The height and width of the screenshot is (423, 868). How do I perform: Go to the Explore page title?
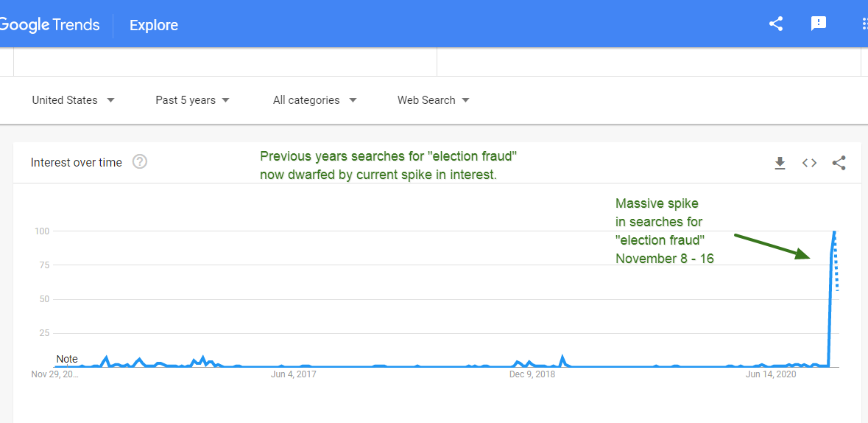tap(154, 25)
